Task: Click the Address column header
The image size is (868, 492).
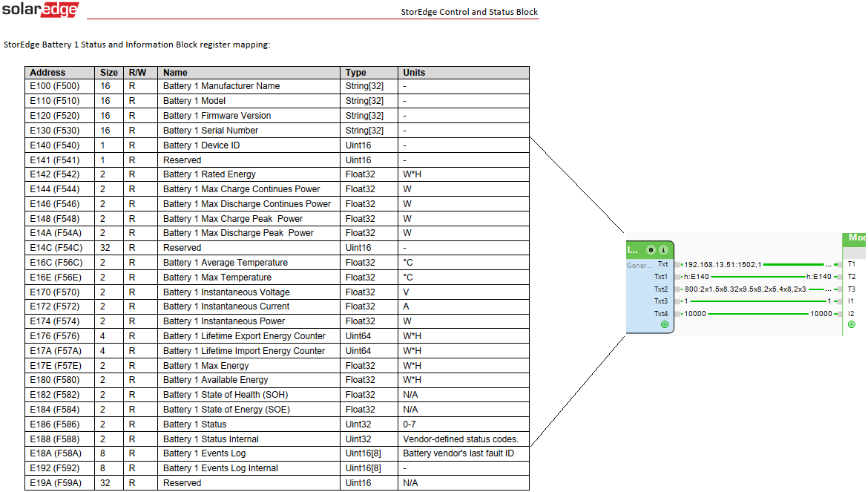Action: tap(47, 73)
